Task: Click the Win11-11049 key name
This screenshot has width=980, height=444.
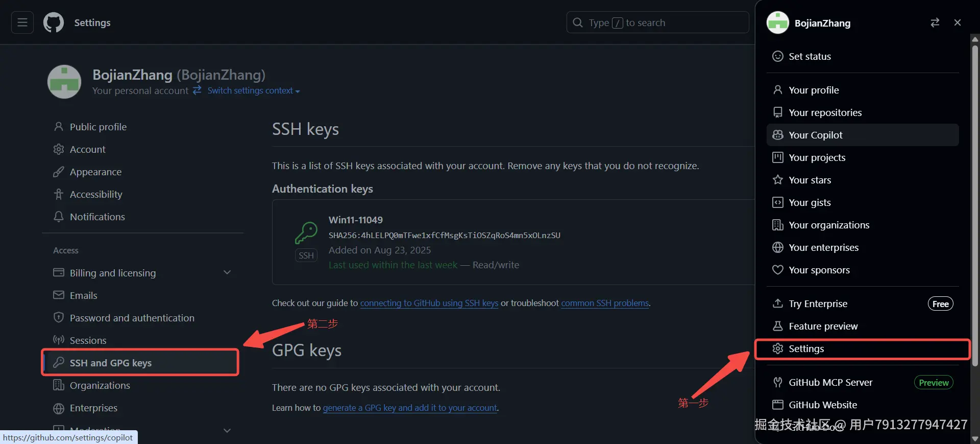Action: pyautogui.click(x=356, y=220)
